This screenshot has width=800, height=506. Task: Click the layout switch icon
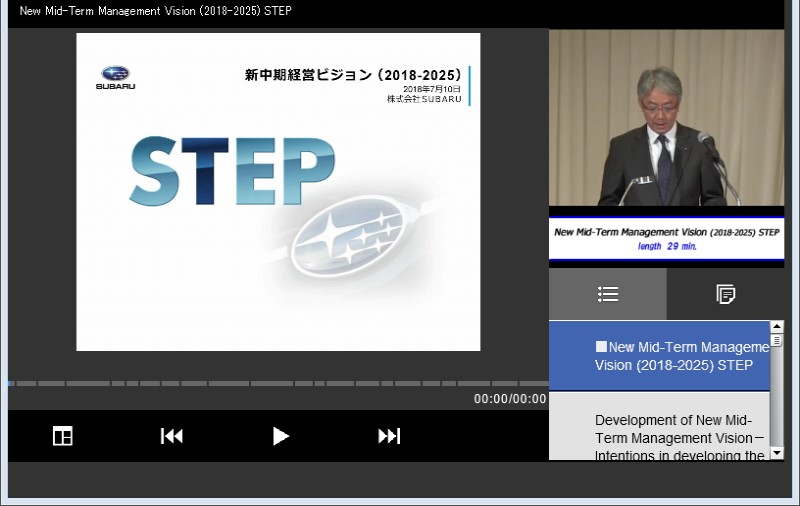point(63,436)
